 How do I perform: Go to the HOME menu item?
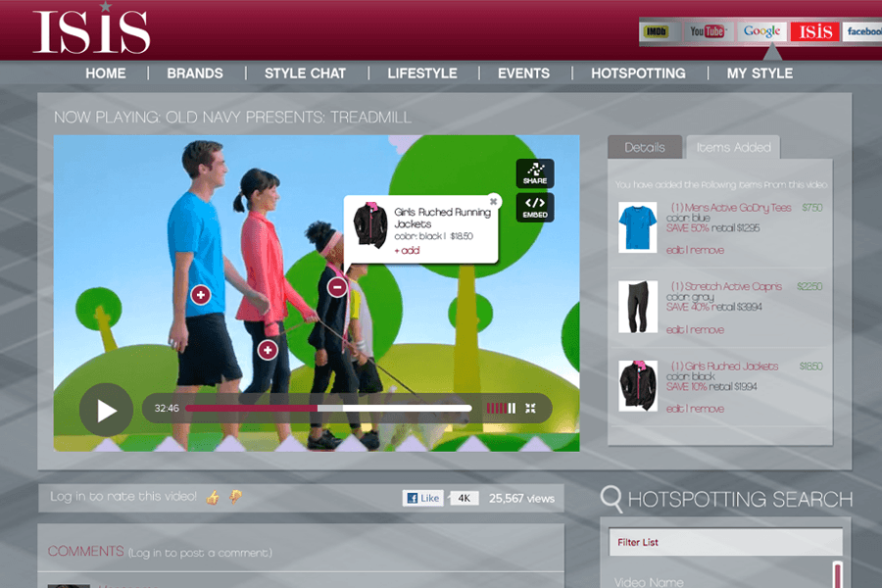tap(106, 73)
